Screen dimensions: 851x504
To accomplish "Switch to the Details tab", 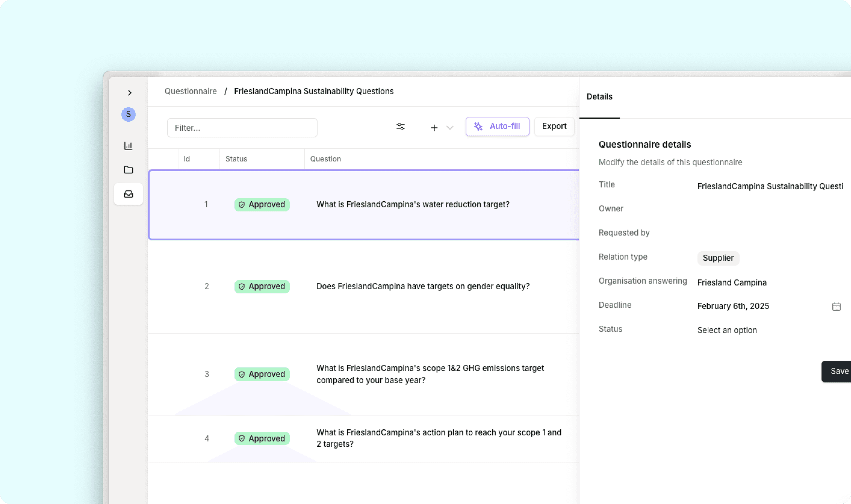I will [x=599, y=97].
